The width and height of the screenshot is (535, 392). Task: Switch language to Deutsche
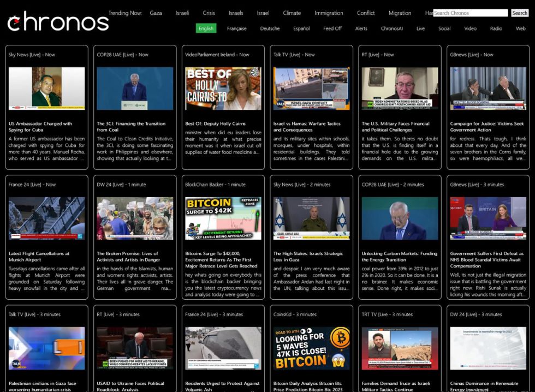click(x=270, y=28)
